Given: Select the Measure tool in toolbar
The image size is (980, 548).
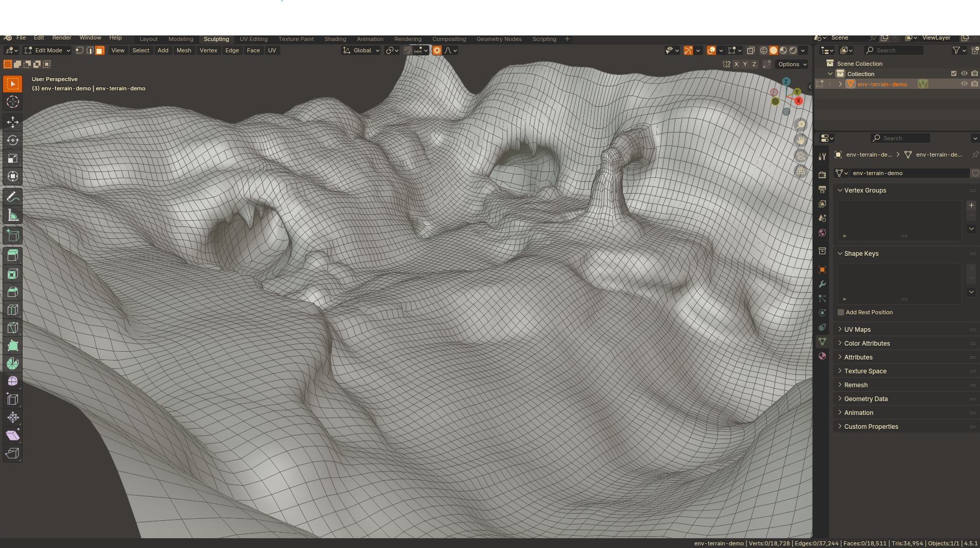Looking at the screenshot, I should point(12,215).
